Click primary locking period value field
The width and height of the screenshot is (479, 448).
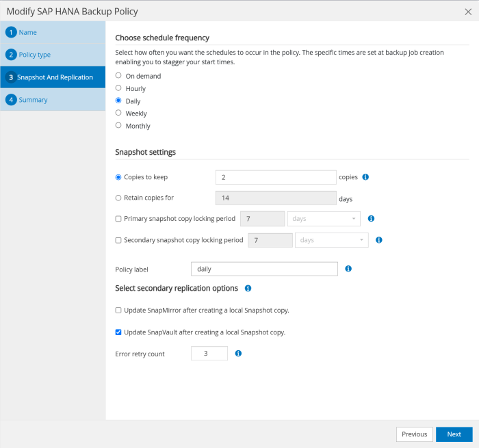pyautogui.click(x=262, y=219)
